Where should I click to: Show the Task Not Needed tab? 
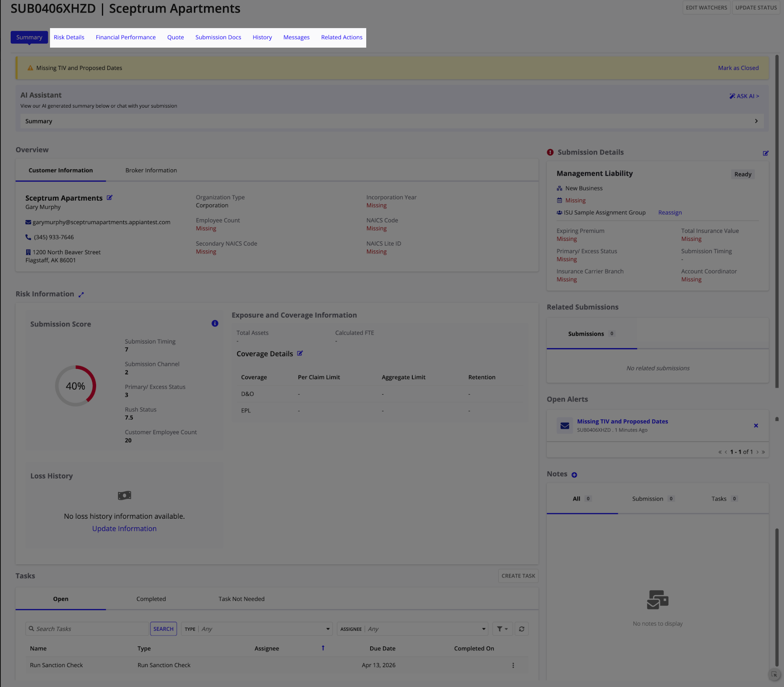coord(241,599)
